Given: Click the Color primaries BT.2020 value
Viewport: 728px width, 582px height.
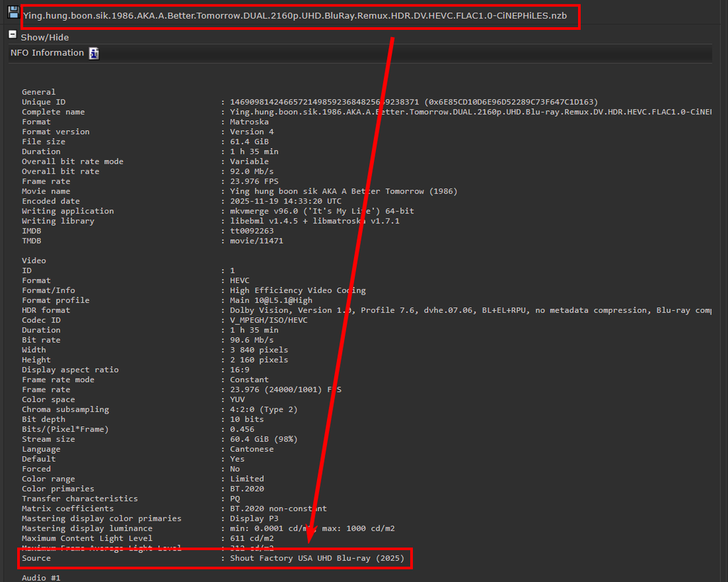Looking at the screenshot, I should tap(247, 489).
